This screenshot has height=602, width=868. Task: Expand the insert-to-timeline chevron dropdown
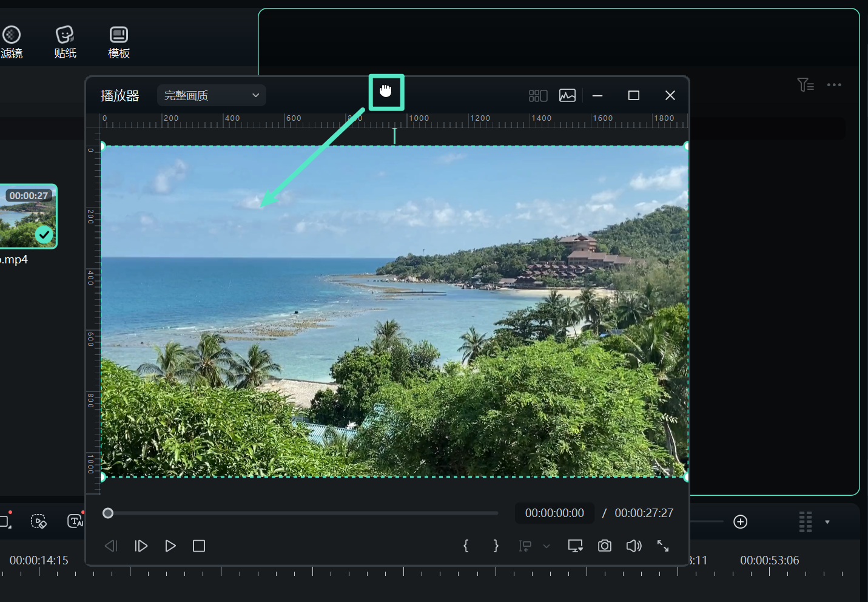547,546
